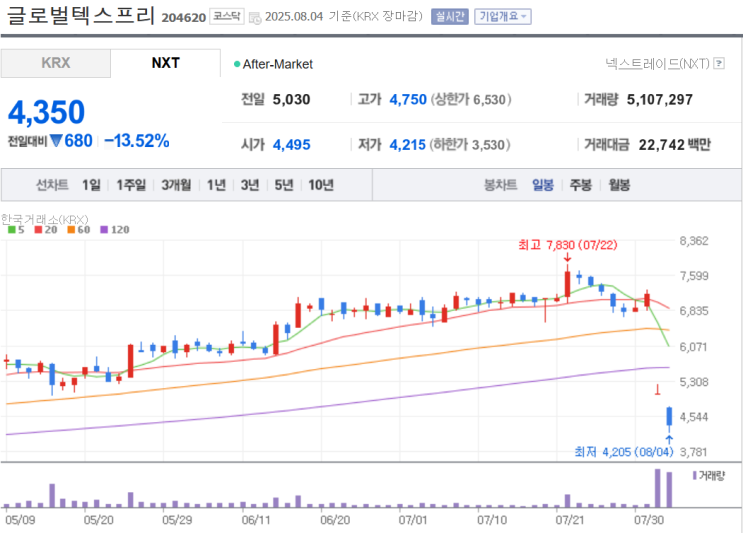Click the stock code 204620
This screenshot has height=533, width=743.
183,18
